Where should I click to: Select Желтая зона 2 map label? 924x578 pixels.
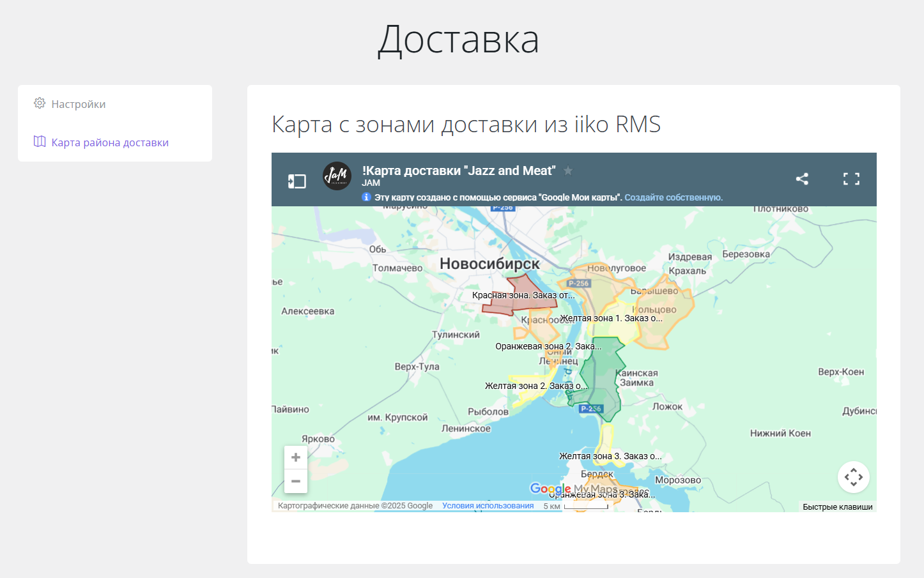(535, 386)
